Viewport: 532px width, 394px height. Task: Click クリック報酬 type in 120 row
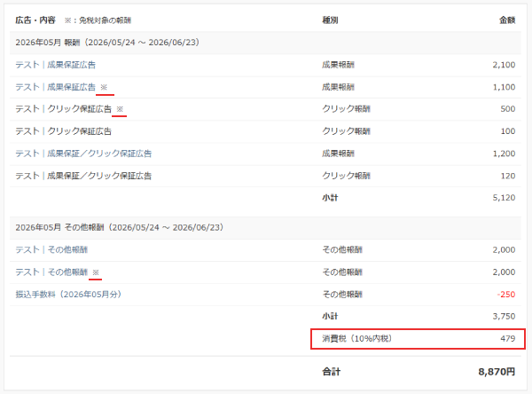346,176
